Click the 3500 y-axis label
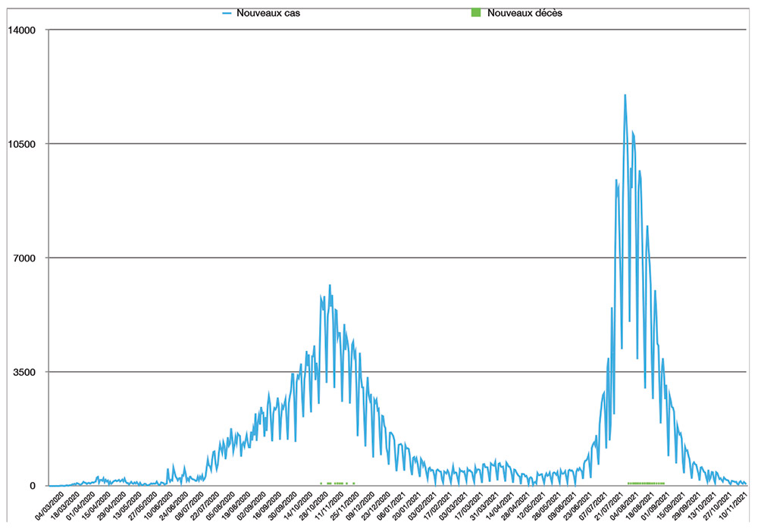 click(x=24, y=372)
